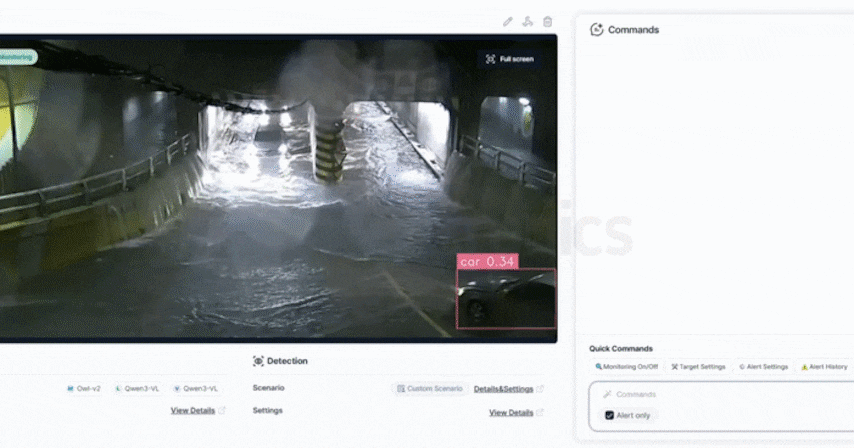Select the Custom Scenario chip
This screenshot has height=448, width=854.
(x=429, y=388)
